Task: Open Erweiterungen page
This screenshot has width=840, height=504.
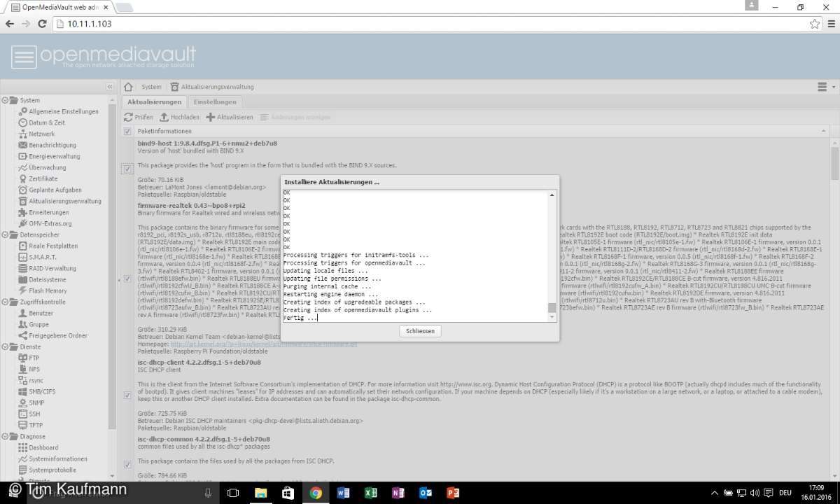Action: coord(48,212)
